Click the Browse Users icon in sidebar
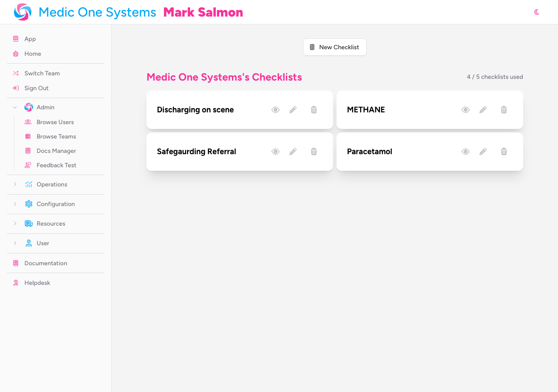 28,122
